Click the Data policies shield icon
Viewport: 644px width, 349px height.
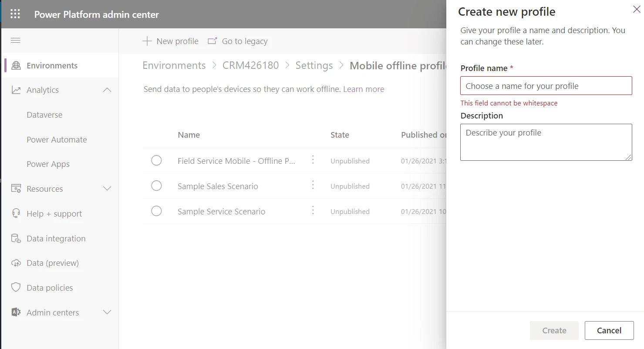coord(16,288)
